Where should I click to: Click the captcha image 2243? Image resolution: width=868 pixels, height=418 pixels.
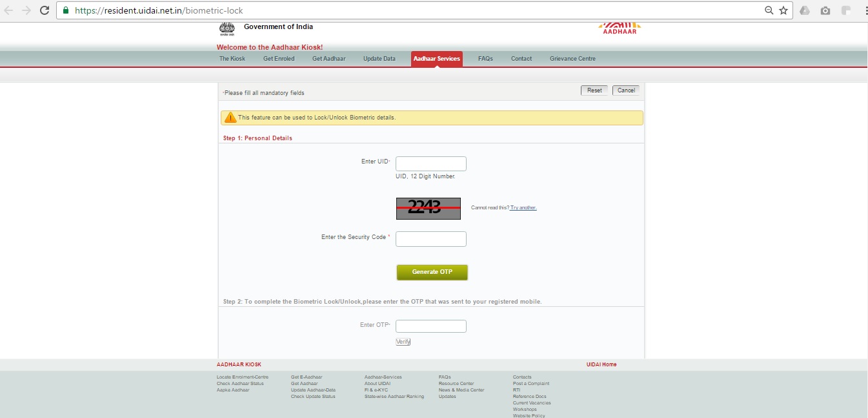[428, 208]
